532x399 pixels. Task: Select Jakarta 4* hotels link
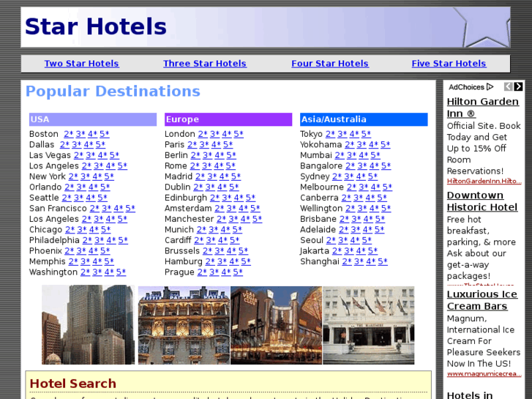tap(361, 250)
